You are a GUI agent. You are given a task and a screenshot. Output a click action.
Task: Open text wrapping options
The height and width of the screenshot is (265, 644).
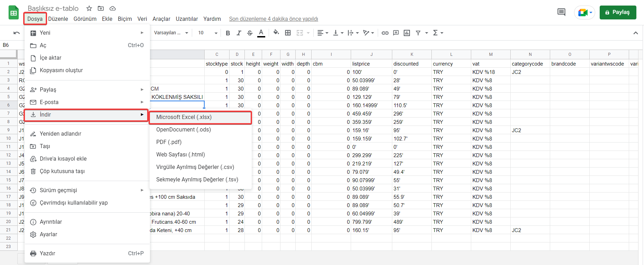[353, 33]
